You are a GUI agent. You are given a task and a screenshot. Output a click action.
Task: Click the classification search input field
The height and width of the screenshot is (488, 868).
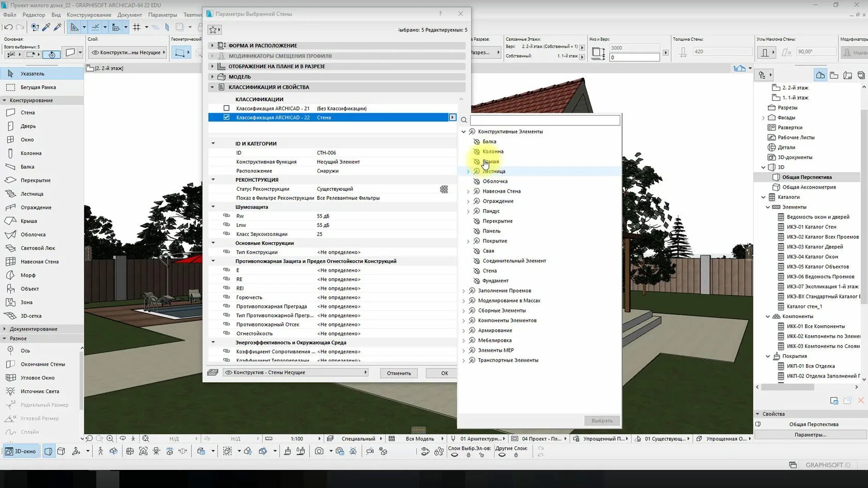tap(545, 120)
